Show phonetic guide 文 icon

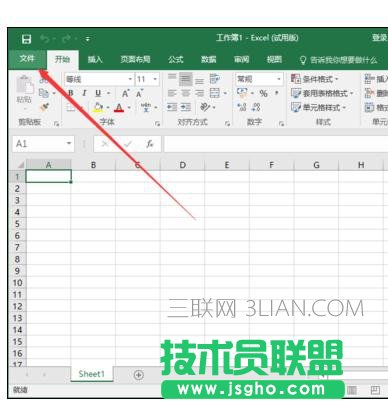pyautogui.click(x=145, y=107)
